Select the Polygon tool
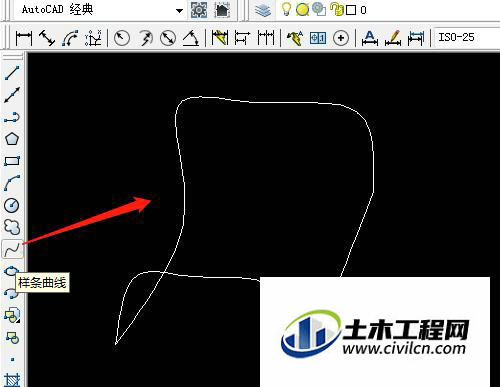Image resolution: width=500 pixels, height=387 pixels. pyautogui.click(x=12, y=139)
